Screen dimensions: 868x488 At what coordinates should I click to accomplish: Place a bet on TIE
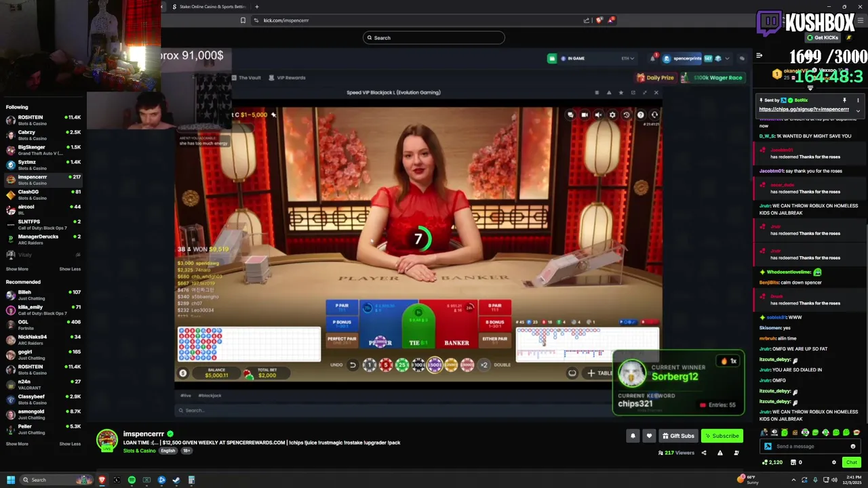[418, 326]
